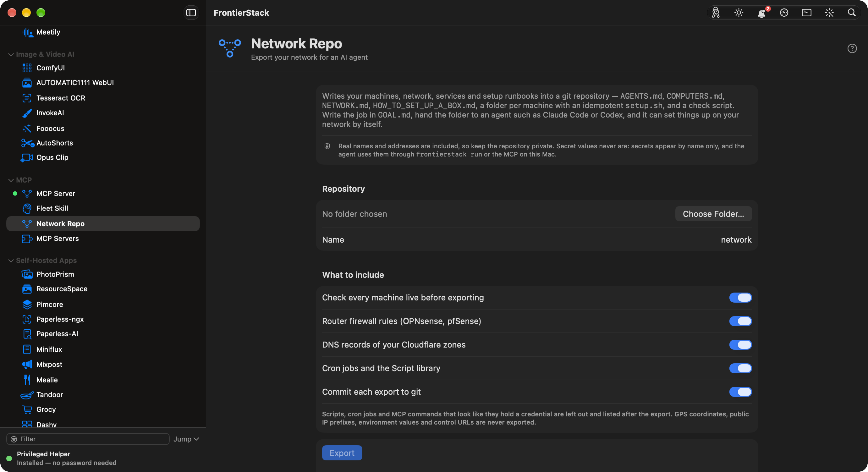Open Fooocus in the sidebar
The image size is (868, 472).
[x=103, y=128]
